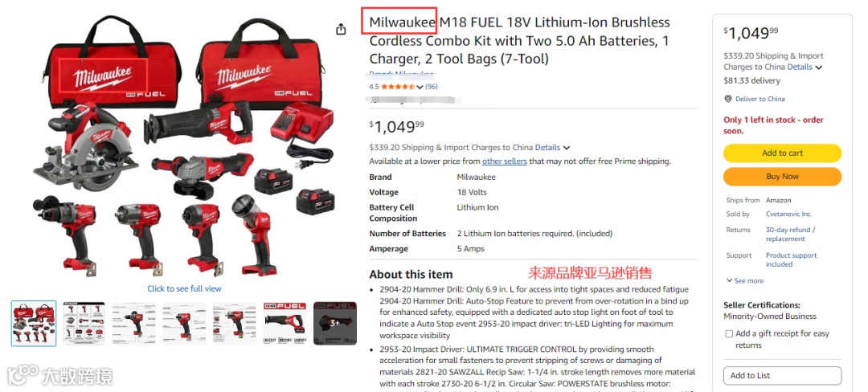
Task: Open the Add to List button
Action: [x=782, y=375]
